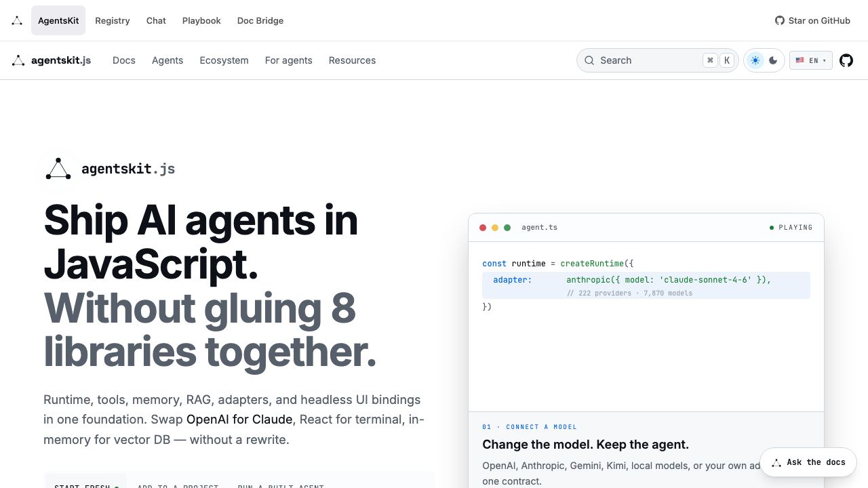Click the K key hint in search
This screenshot has width=868, height=488.
tap(727, 60)
